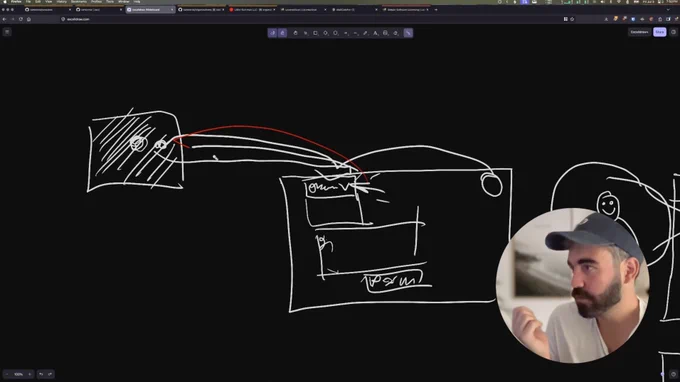Toggle pen mode in Excalidraw toolbar

tap(272, 33)
